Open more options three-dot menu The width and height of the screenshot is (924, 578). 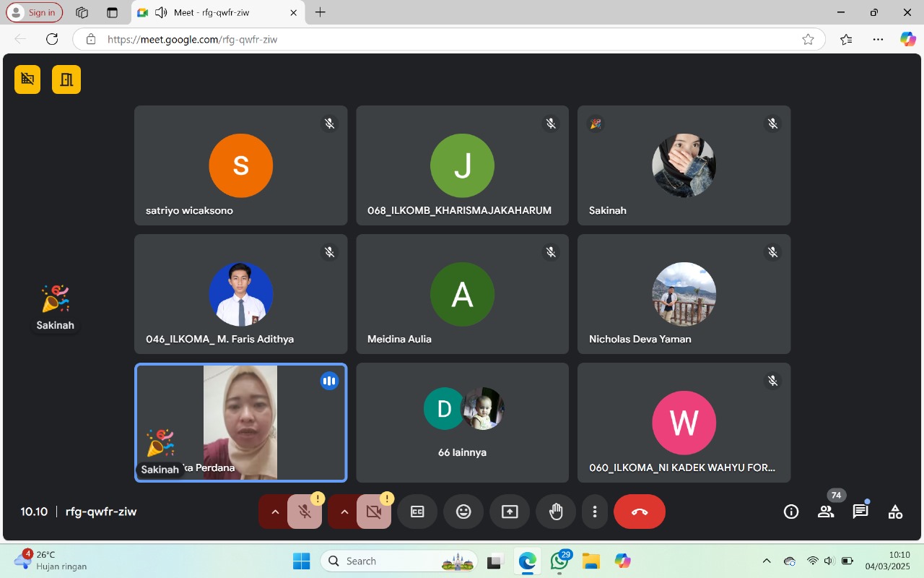pyautogui.click(x=595, y=512)
